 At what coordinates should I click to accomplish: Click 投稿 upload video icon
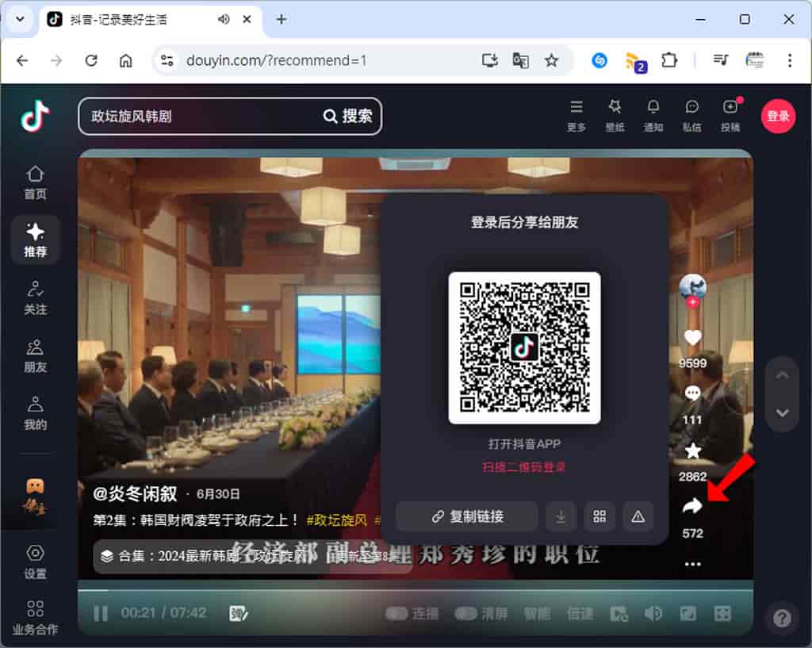(x=730, y=116)
